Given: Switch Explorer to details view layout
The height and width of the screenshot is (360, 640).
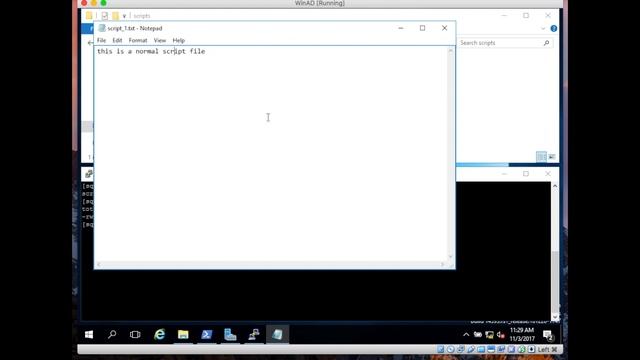Looking at the screenshot, I should click(541, 157).
